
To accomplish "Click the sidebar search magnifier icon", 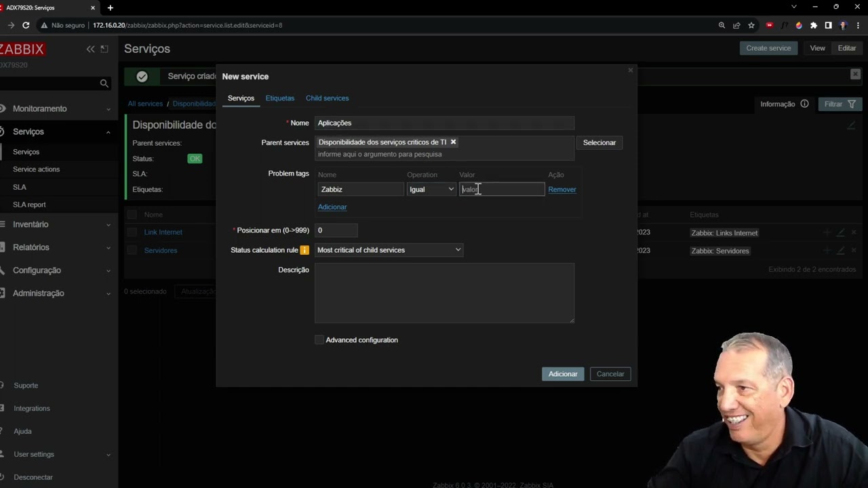I will point(104,83).
